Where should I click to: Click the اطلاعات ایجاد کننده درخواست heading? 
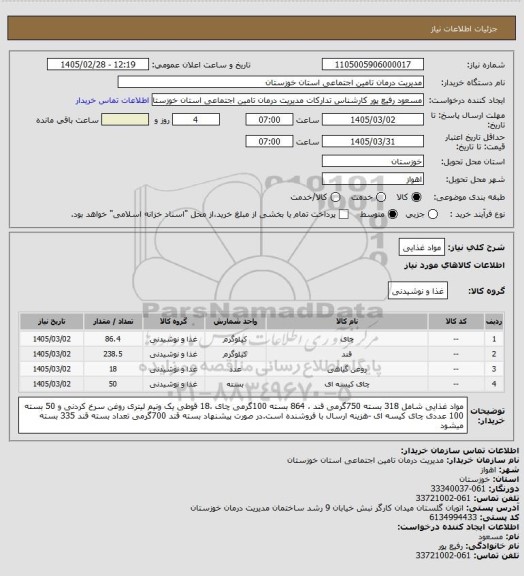(458, 527)
